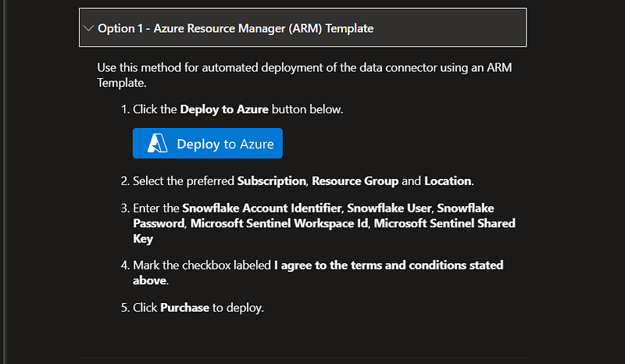Click the Deploy to Azure button
625x364 pixels.
(208, 143)
